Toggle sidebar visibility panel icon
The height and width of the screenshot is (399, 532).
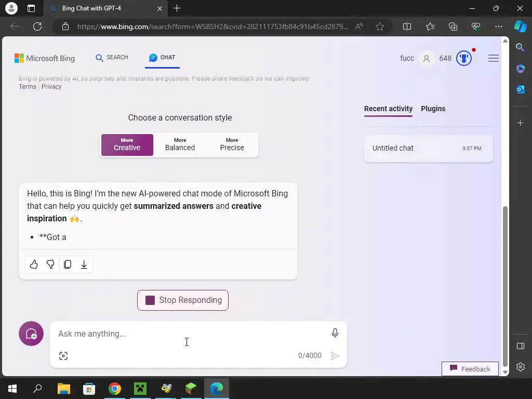pos(520,346)
